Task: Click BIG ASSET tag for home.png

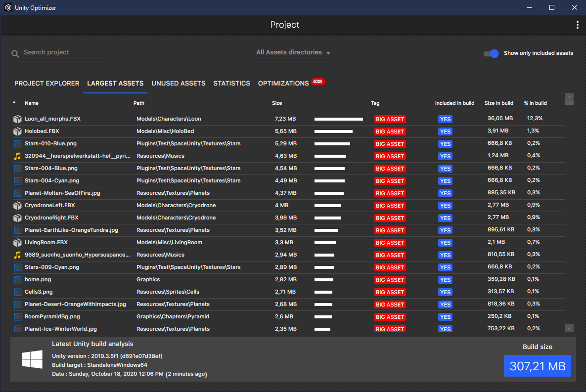Action: tap(390, 279)
